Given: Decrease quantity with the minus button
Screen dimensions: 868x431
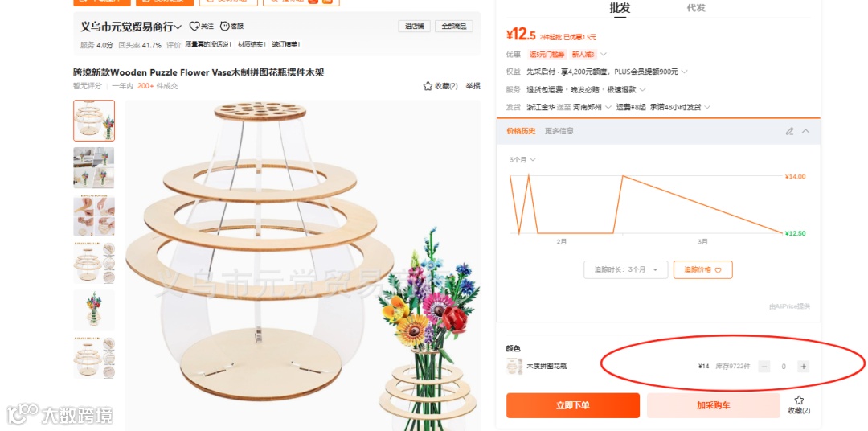Looking at the screenshot, I should pyautogui.click(x=764, y=366).
